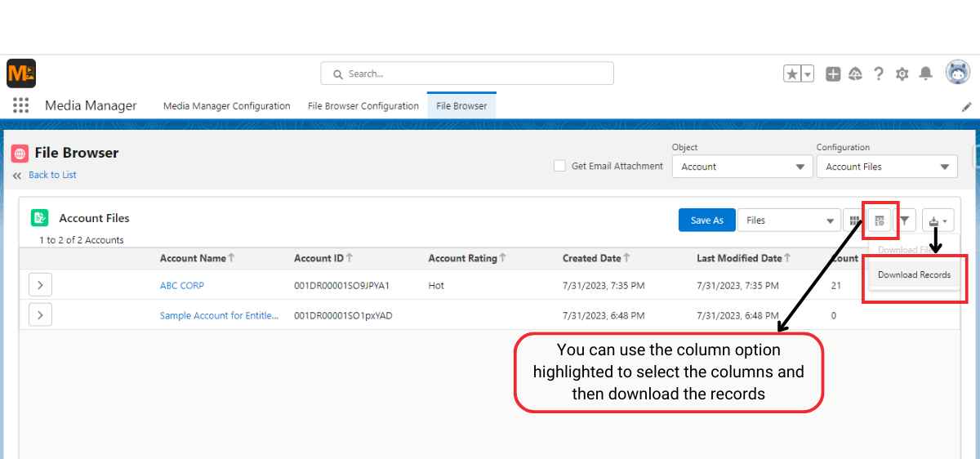Open the Global Actions plus icon
980x459 pixels.
click(x=833, y=74)
